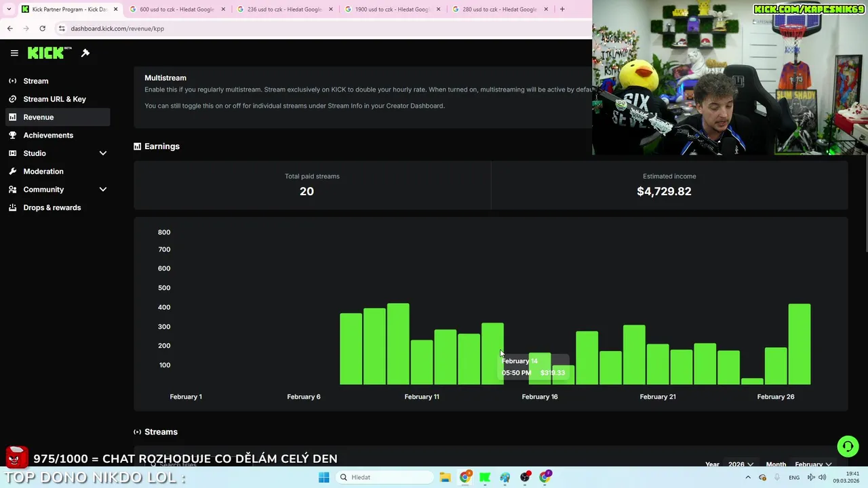This screenshot has height=488, width=868.
Task: Open File Explorer from taskbar
Action: pyautogui.click(x=445, y=477)
